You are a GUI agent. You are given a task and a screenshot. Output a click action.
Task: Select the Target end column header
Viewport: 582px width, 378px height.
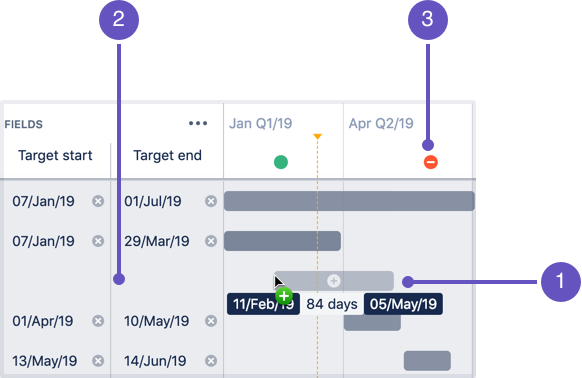[167, 156]
